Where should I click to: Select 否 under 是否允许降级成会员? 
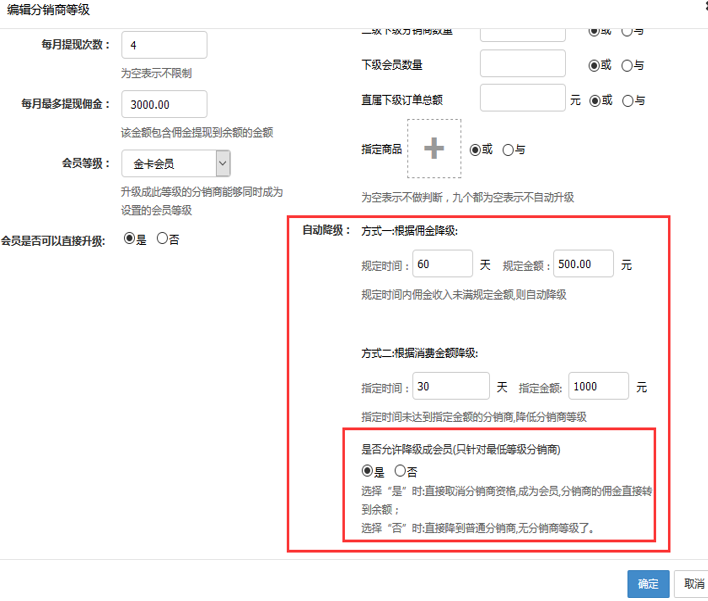pos(400,470)
